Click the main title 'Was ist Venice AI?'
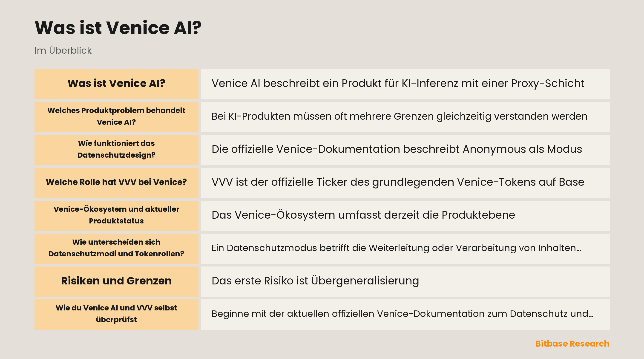Viewport: 644px width, 359px height. coord(118,28)
